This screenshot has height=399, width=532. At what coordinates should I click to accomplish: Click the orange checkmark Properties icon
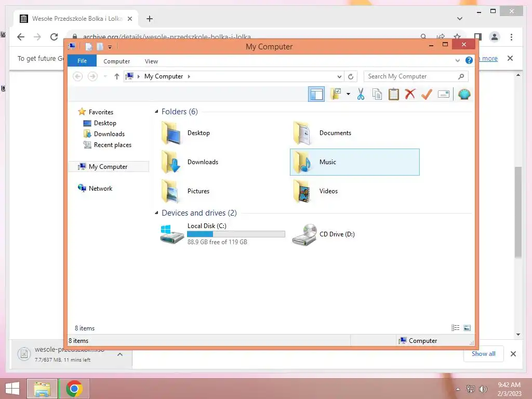[x=427, y=94]
